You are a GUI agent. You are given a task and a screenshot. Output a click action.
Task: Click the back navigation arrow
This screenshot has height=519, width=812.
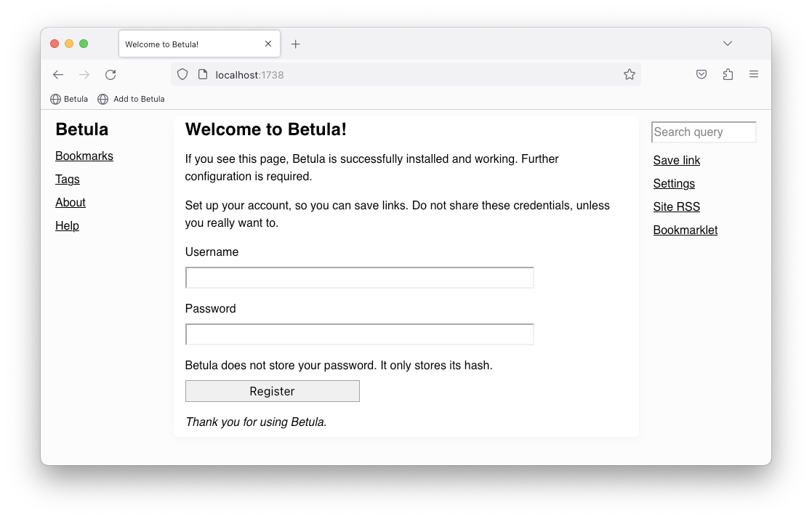point(58,75)
